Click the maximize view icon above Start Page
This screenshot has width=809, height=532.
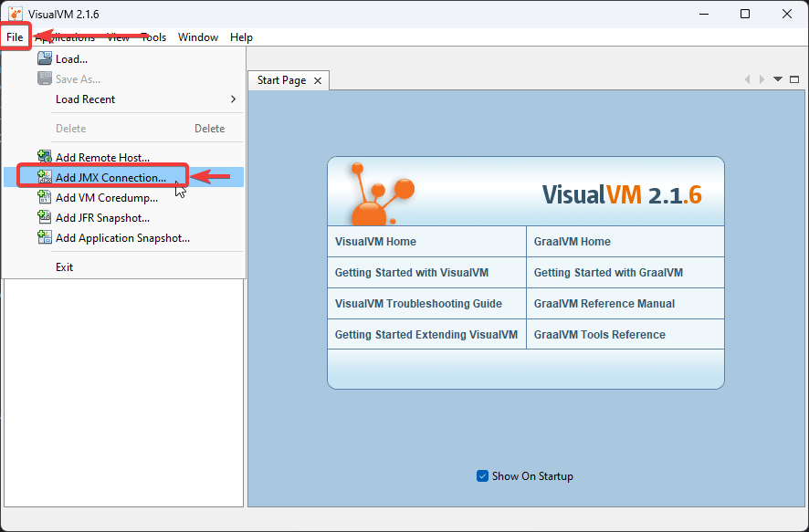(793, 79)
